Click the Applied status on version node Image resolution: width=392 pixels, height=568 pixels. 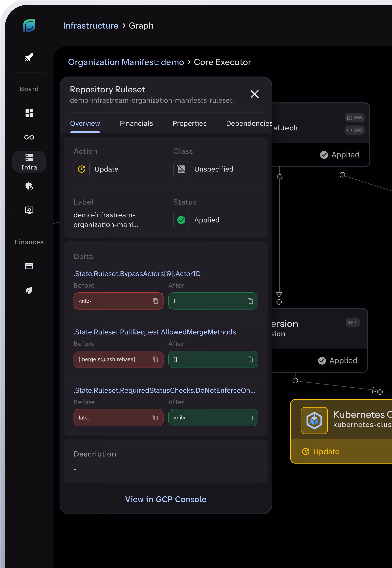[x=338, y=361]
